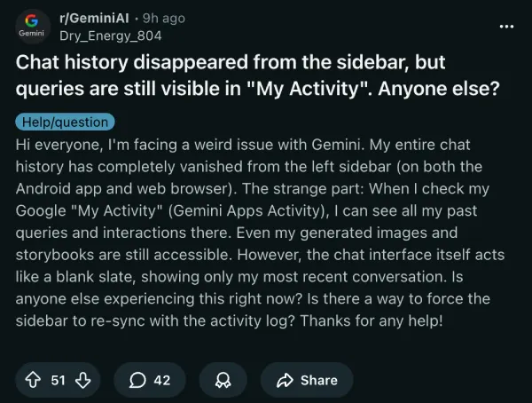Click the share arrow icon

pos(286,380)
